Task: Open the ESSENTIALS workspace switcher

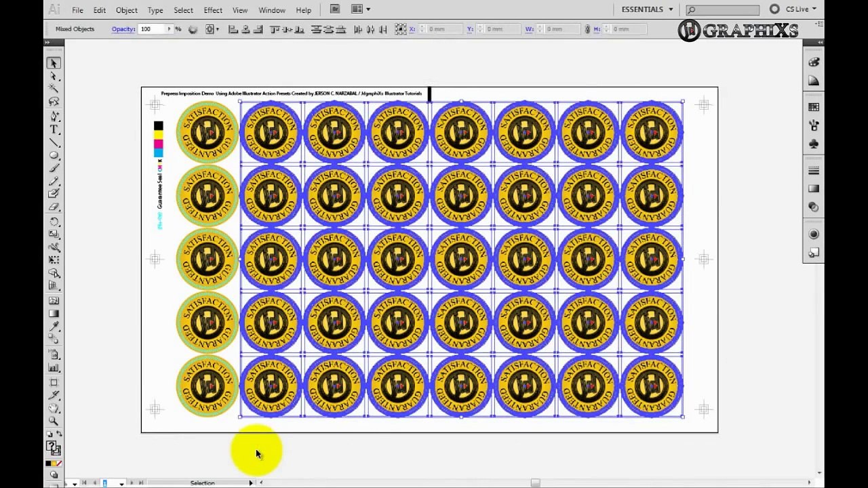Action: pyautogui.click(x=647, y=9)
